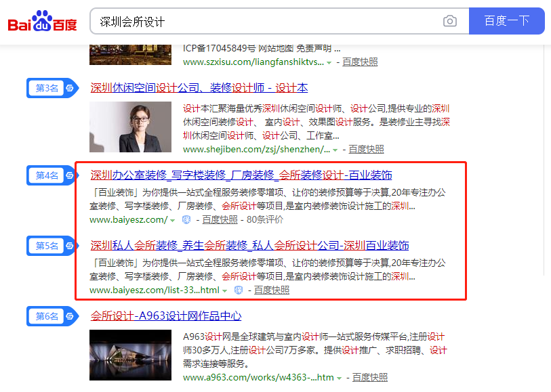Click the woman portrait thumbnail
Screen dimensions: 551x392
pos(130,127)
